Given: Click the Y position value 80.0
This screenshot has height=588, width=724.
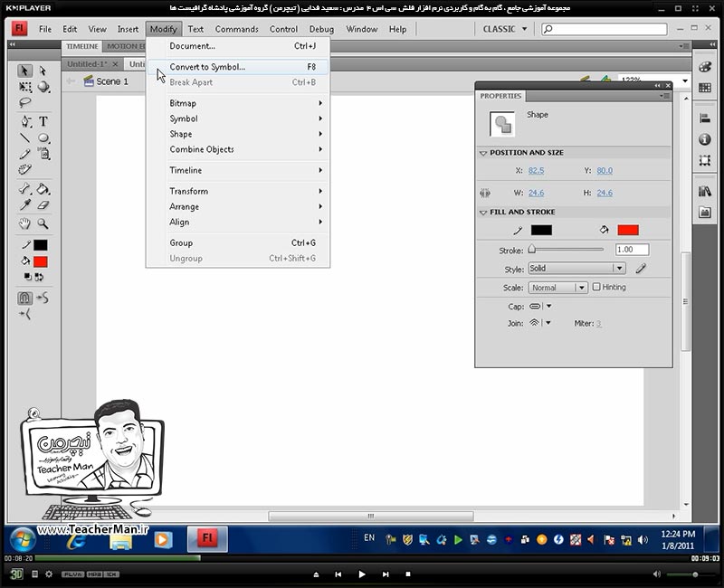Looking at the screenshot, I should point(605,171).
